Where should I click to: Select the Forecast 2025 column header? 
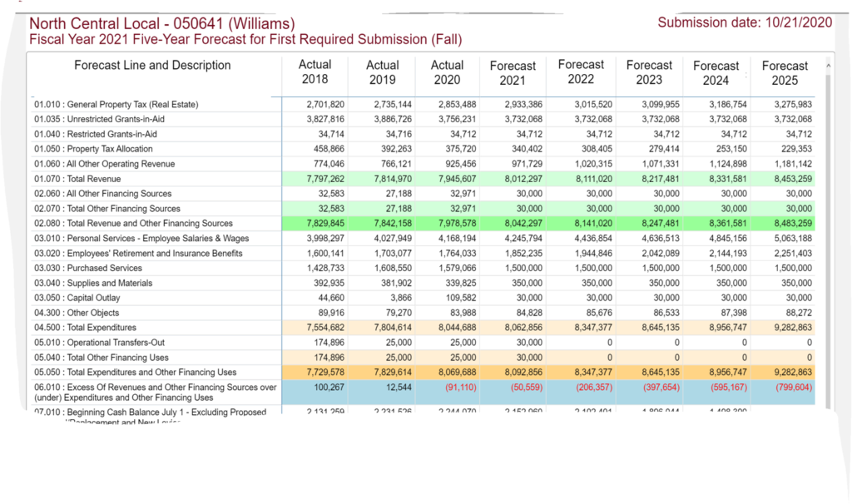pyautogui.click(x=784, y=73)
